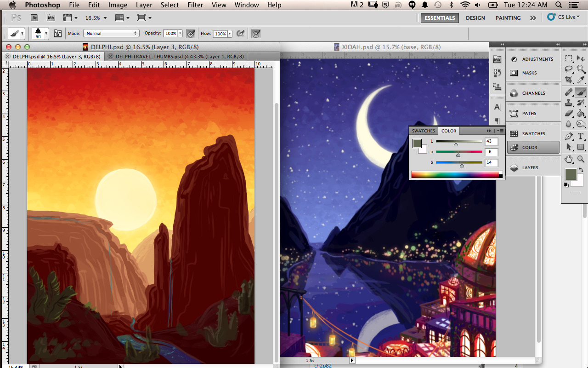
Task: Toggle the Brush panel button
Action: point(58,34)
